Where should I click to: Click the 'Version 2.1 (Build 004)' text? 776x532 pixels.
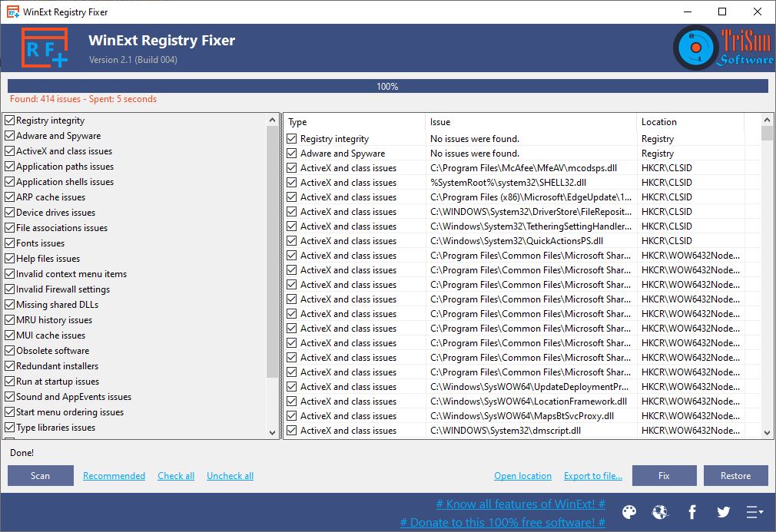(x=133, y=60)
